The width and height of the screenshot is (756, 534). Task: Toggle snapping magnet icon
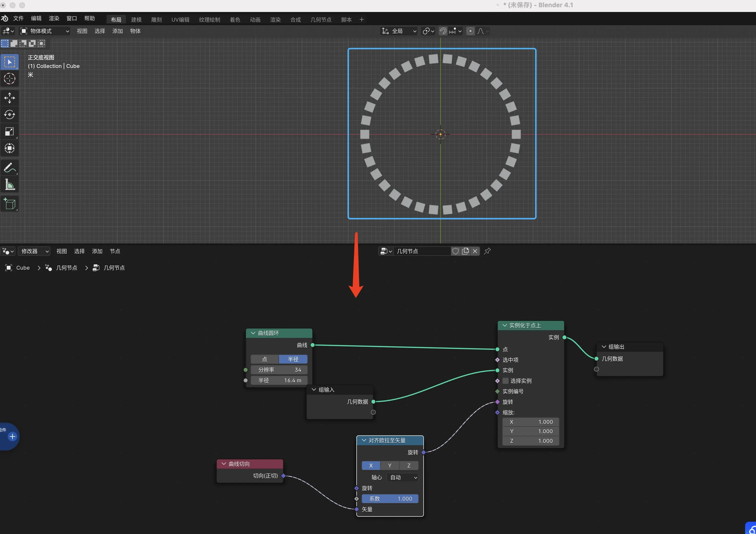click(x=443, y=31)
